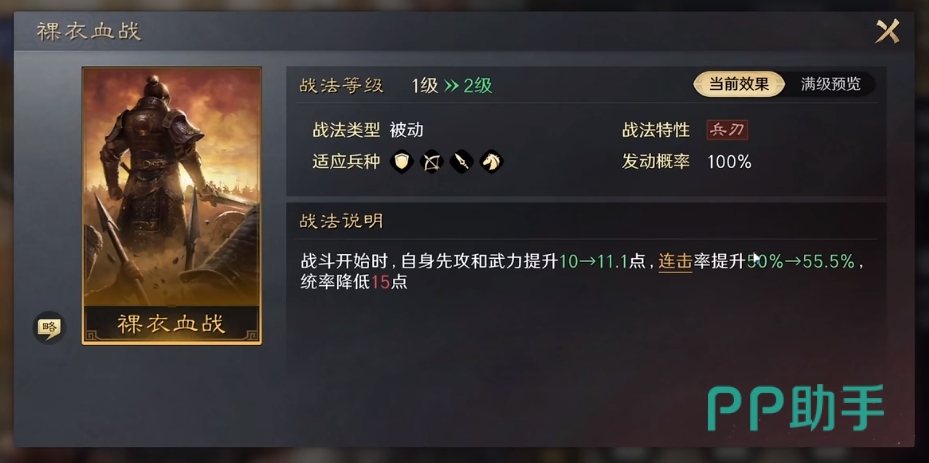The image size is (929, 463).
Task: Tap the PP助手 watermark logo
Action: [796, 407]
